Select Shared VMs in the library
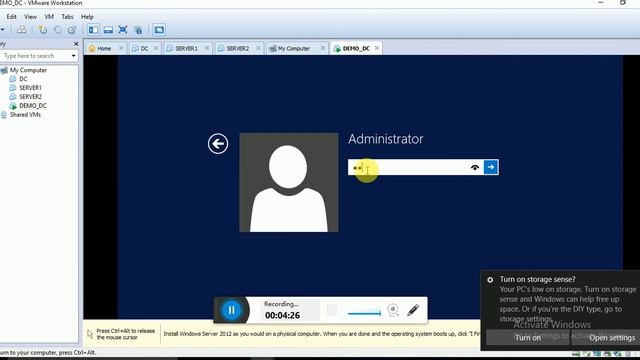 tap(25, 115)
